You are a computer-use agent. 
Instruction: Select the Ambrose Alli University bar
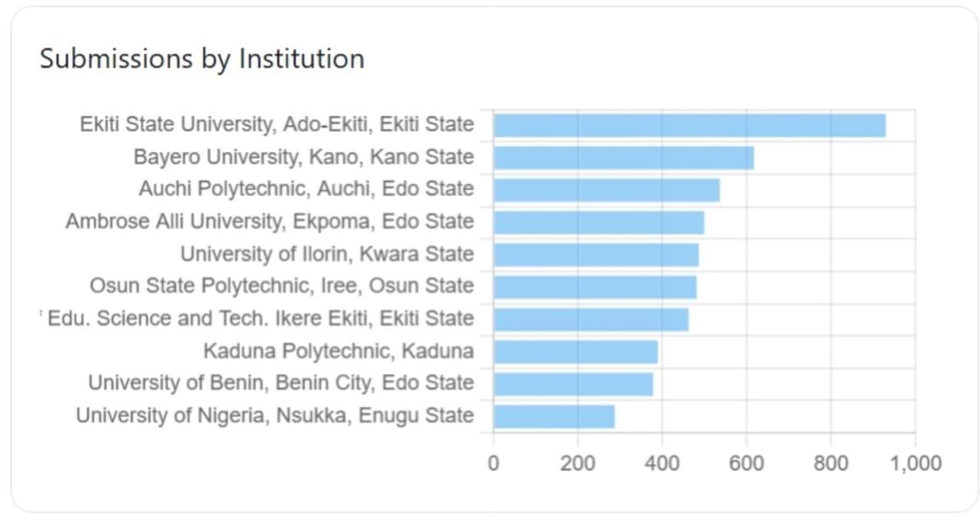point(599,222)
